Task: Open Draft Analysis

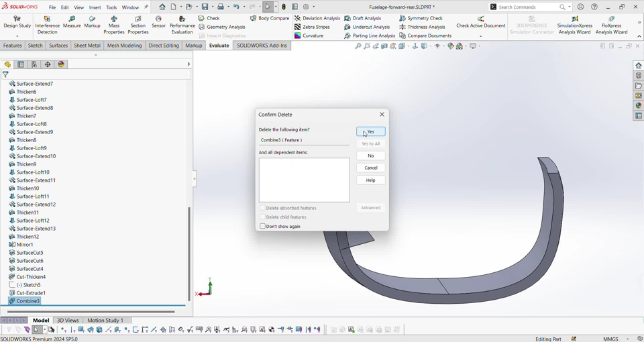Action: pyautogui.click(x=363, y=18)
